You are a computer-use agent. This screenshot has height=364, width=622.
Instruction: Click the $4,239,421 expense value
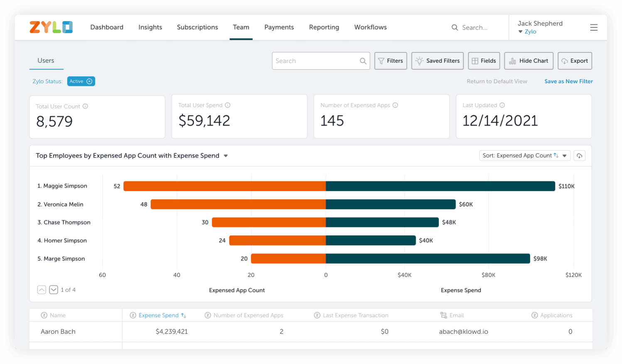[172, 332]
